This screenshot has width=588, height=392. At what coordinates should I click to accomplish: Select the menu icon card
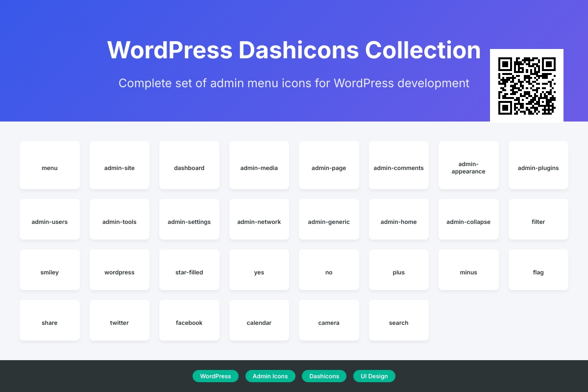49,165
